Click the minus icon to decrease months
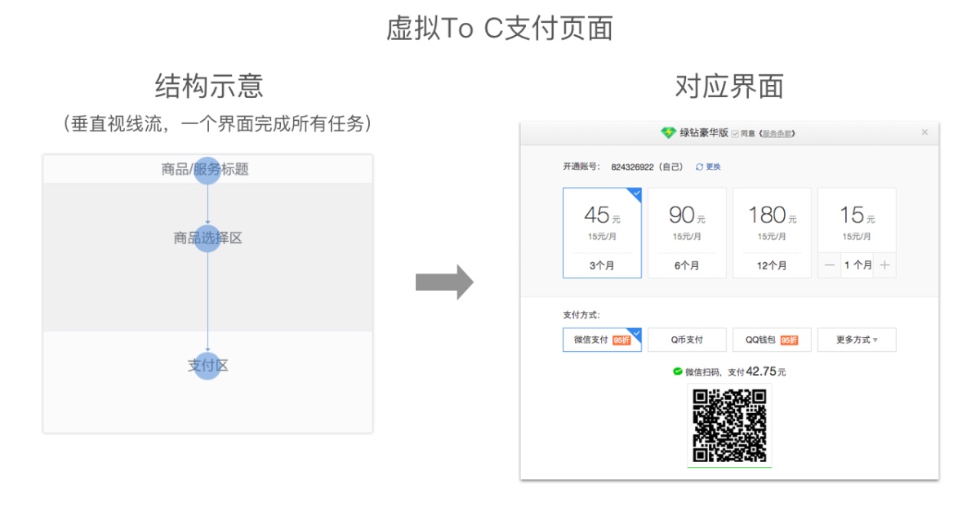 (830, 265)
